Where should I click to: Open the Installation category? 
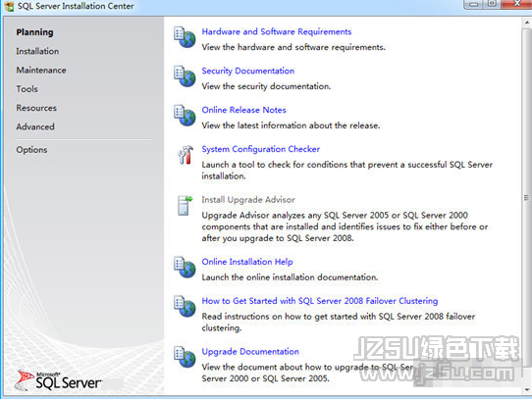point(37,51)
